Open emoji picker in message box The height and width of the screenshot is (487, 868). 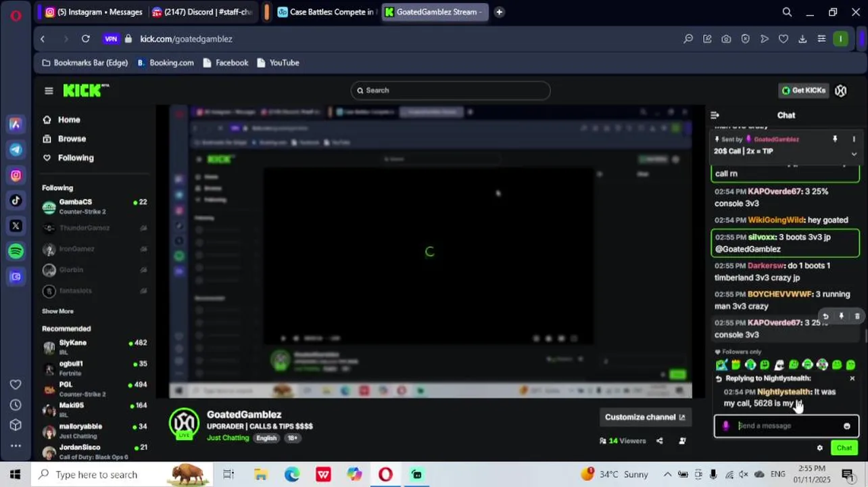[x=846, y=426]
